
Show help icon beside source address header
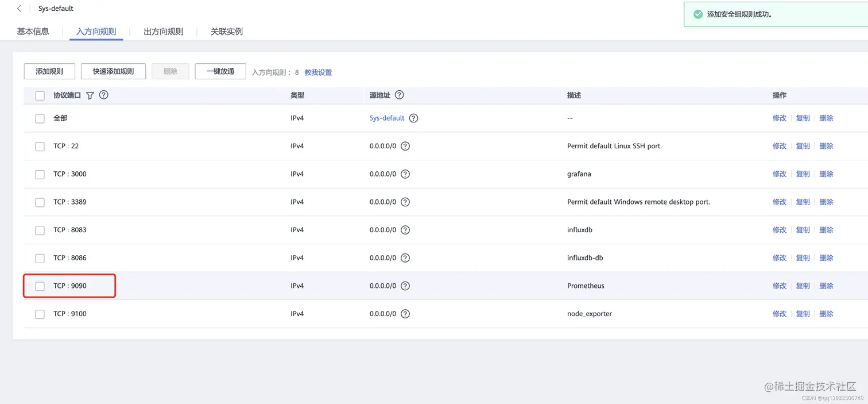tap(400, 95)
